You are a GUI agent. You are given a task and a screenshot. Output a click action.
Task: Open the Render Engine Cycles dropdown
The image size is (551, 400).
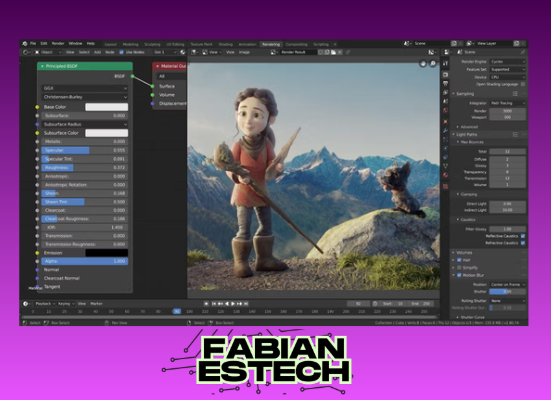pyautogui.click(x=507, y=62)
